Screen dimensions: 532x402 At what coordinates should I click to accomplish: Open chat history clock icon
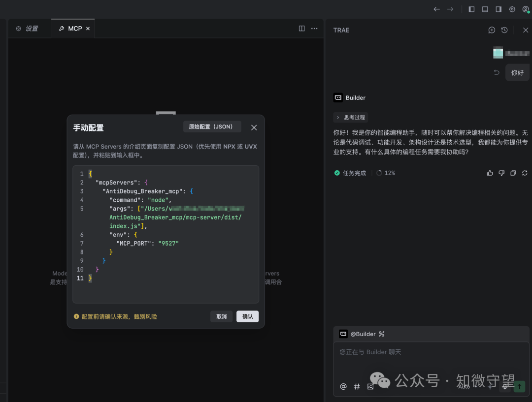504,30
